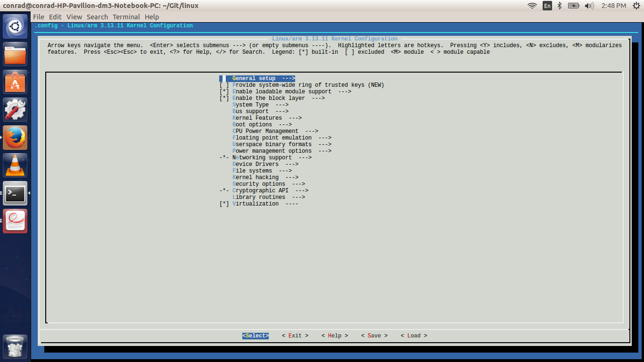Open the Terminal menu
Image resolution: width=644 pixels, height=362 pixels.
point(125,16)
